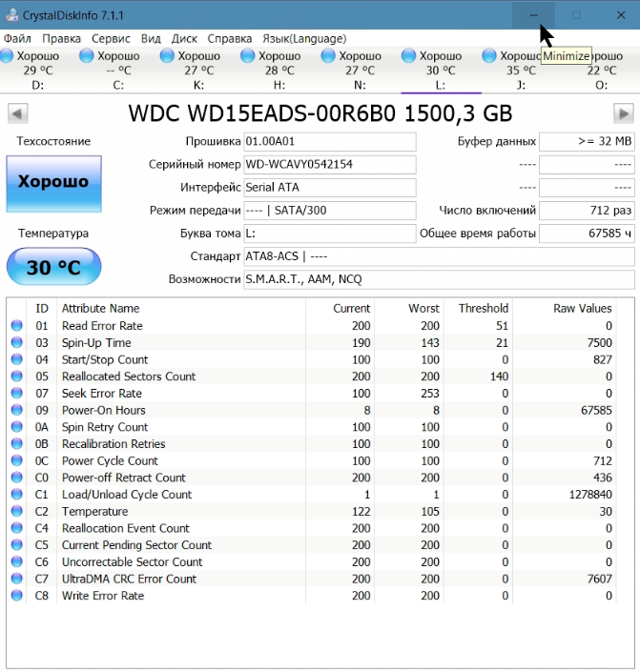Click the Число включений field 712 раз
The width and height of the screenshot is (640, 672).
point(587,211)
